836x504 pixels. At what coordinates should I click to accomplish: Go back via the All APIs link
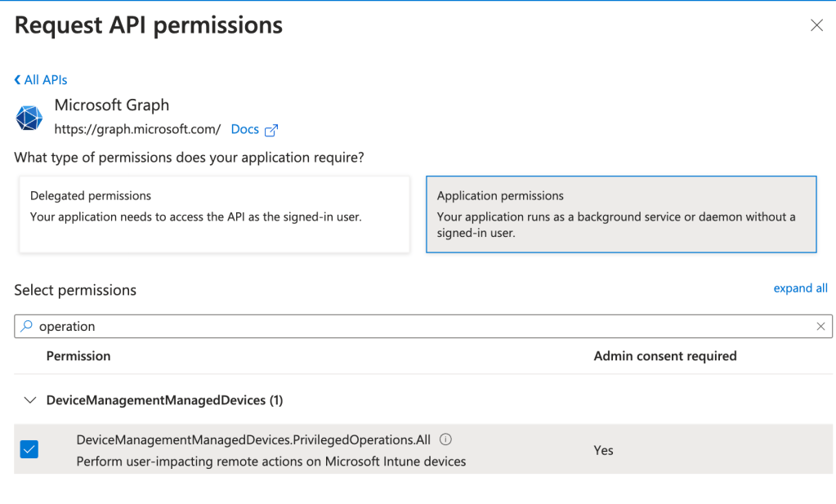(46, 80)
